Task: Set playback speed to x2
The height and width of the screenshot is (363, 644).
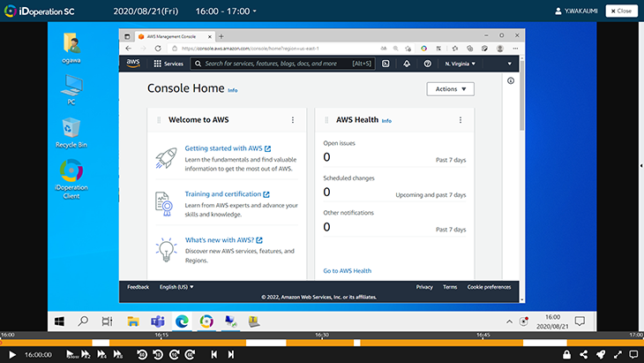Action: [86, 354]
